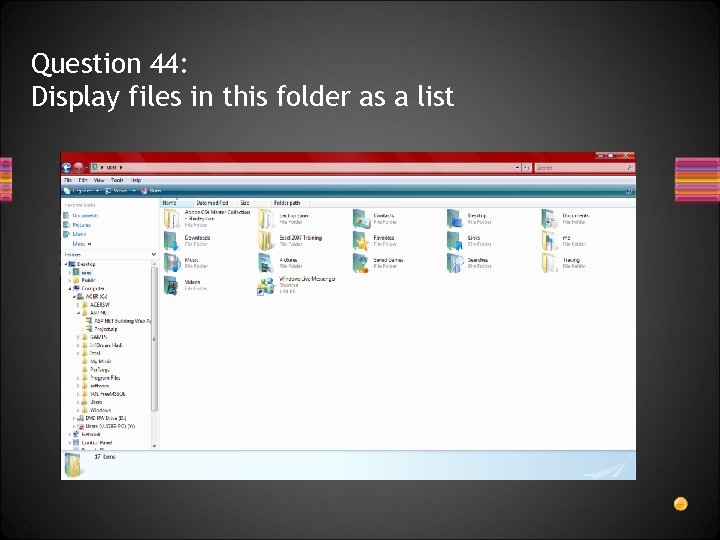Open the Organize dropdown menu
This screenshot has width=720, height=540.
[x=82, y=191]
